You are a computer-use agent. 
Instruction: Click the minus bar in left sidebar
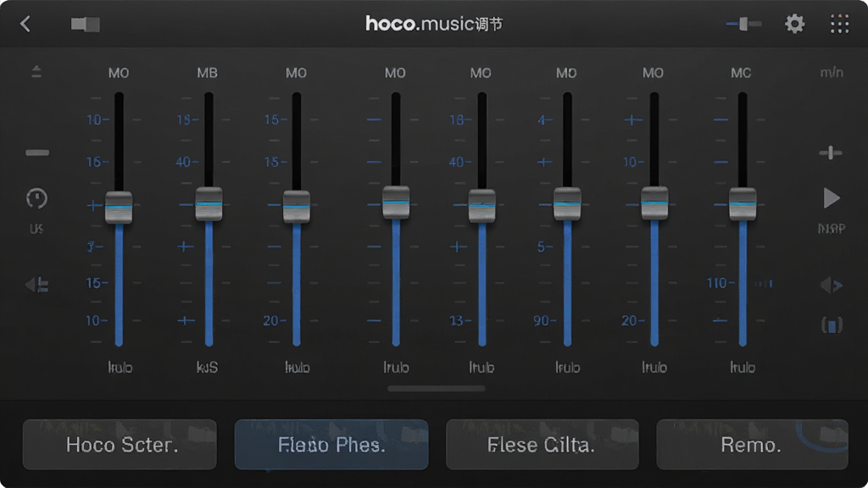(x=37, y=152)
